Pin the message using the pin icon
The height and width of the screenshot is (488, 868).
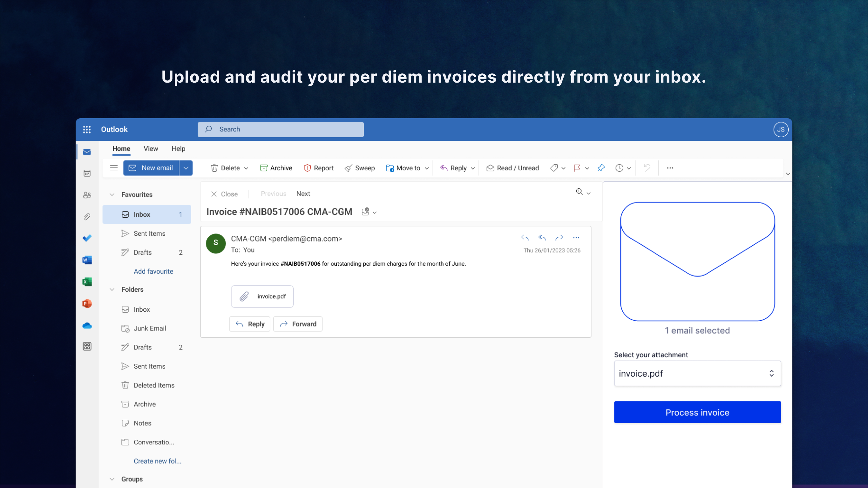601,168
